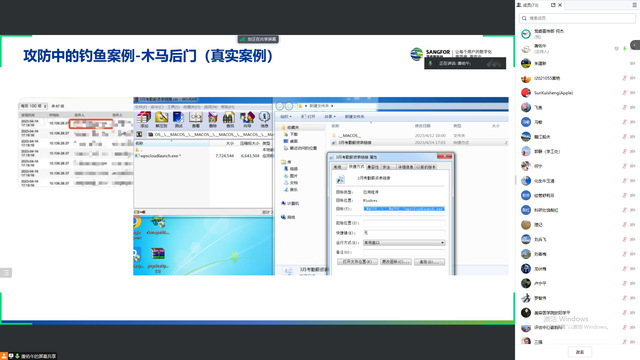Pop out the members panel window
The image size is (640, 360).
pos(553,5)
